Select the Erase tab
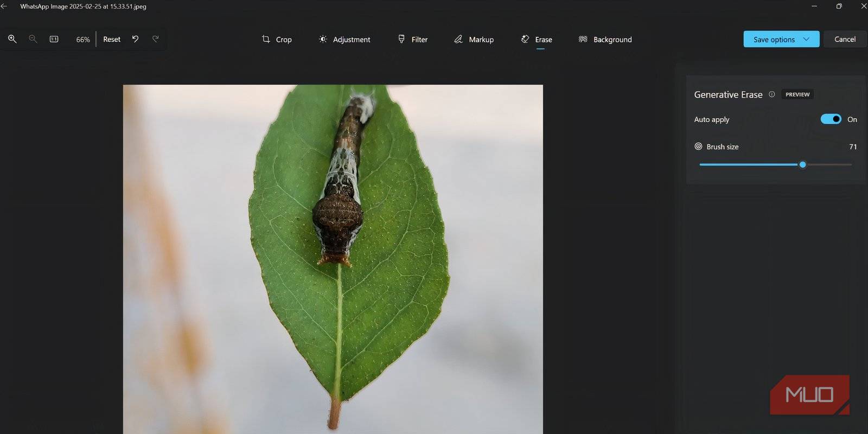The width and height of the screenshot is (868, 434). [537, 40]
